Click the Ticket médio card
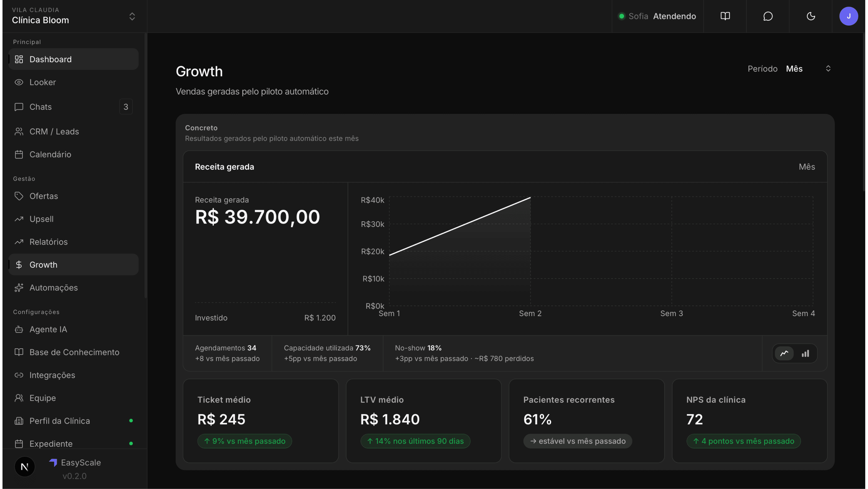868x489 pixels. 260,421
